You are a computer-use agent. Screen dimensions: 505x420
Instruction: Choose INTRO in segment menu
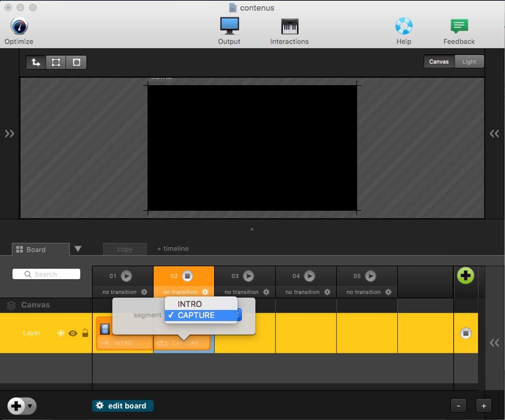[190, 304]
